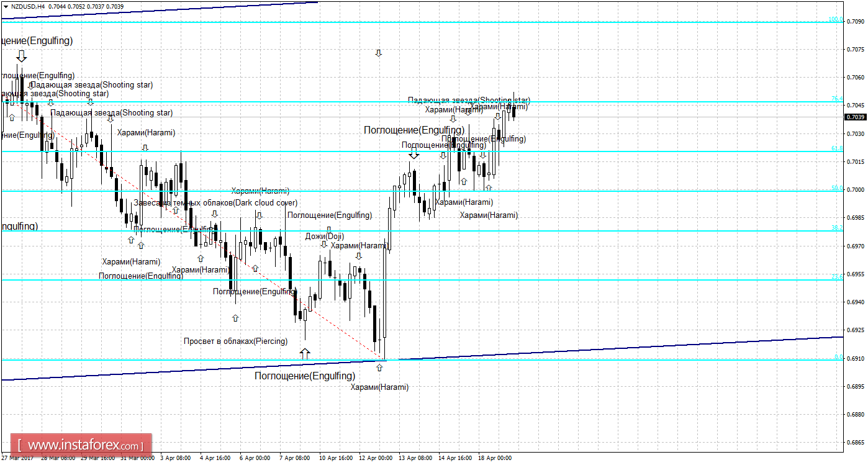Click the 0.7090 price axis label
Image resolution: width=868 pixels, height=465 pixels.
tap(857, 21)
